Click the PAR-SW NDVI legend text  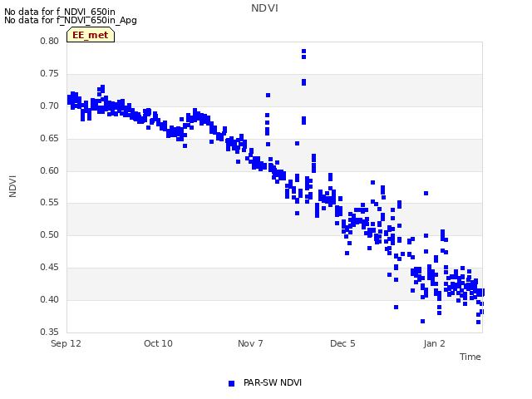[x=273, y=382]
